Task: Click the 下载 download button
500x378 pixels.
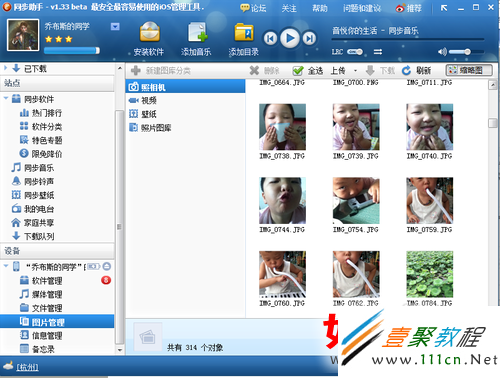Action: tap(380, 71)
